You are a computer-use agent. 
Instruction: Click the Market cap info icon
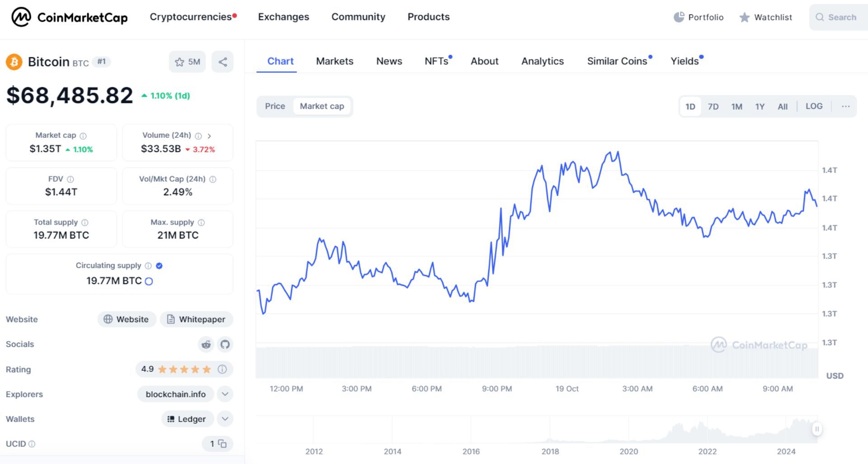[x=83, y=136]
